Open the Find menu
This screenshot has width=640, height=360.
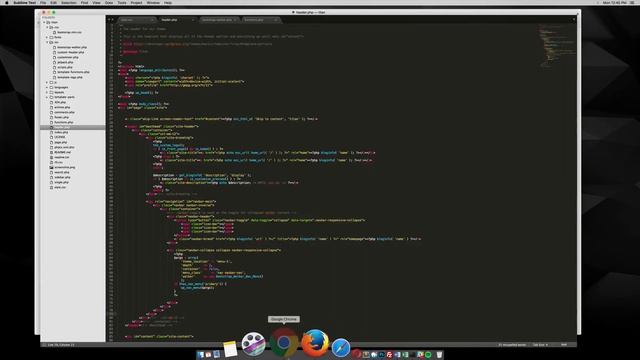pyautogui.click(x=84, y=2)
